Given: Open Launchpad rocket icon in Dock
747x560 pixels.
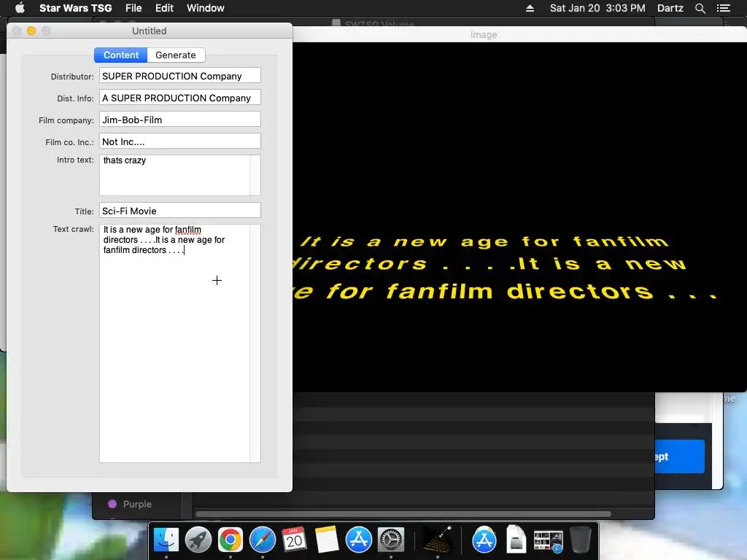Looking at the screenshot, I should click(198, 540).
